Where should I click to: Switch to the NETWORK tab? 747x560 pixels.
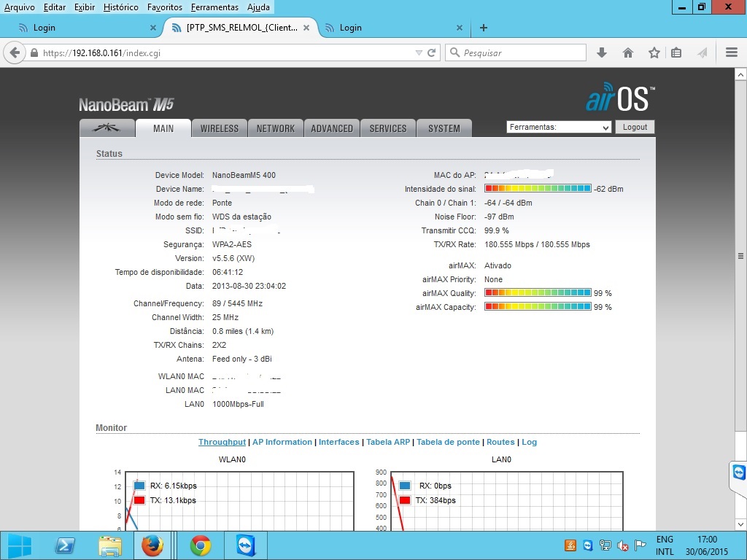(276, 128)
